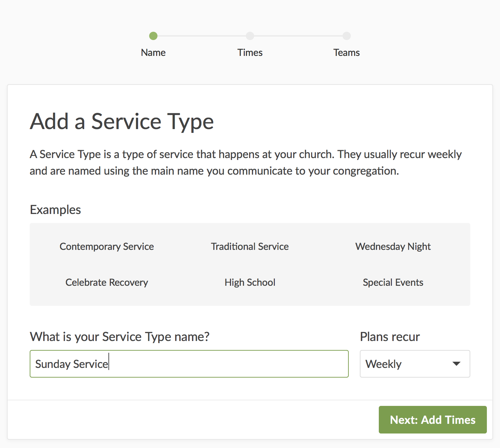Select the gray Teams step dot
Screen dimensions: 500x448
pos(347,36)
